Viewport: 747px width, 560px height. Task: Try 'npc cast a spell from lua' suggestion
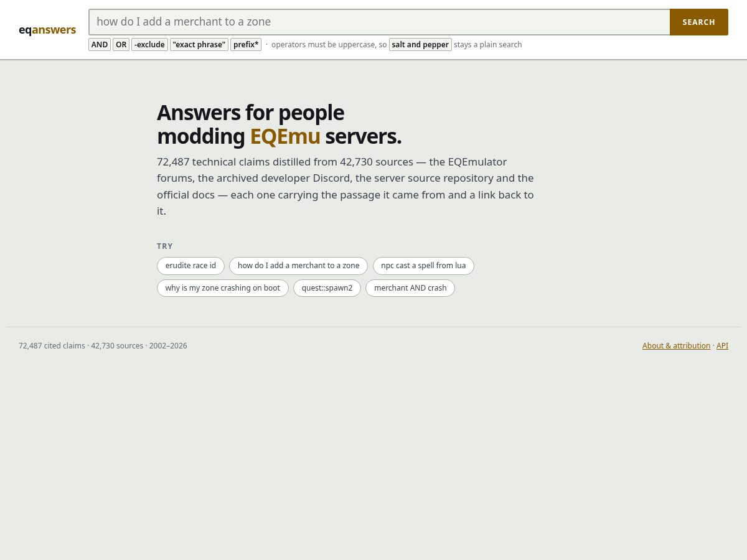[423, 266]
